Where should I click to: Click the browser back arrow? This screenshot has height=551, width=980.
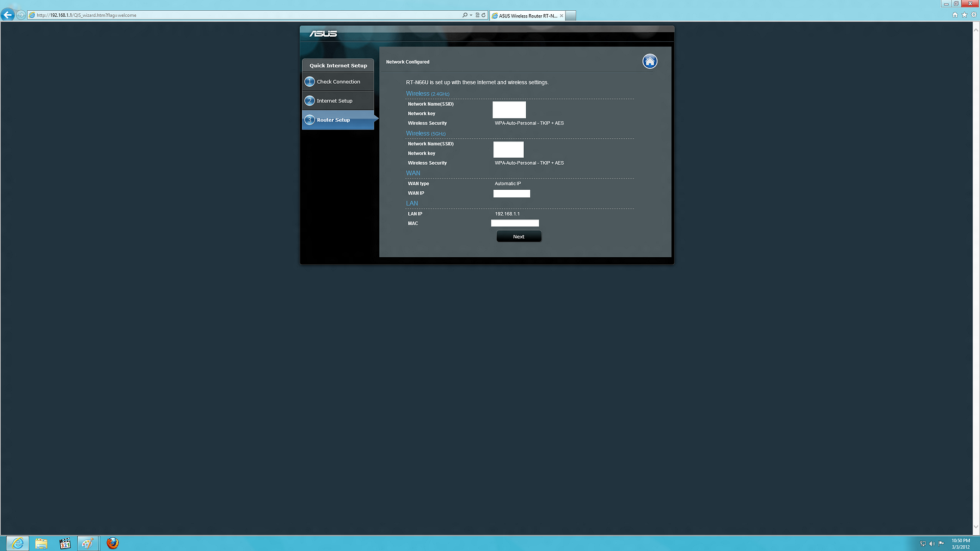[8, 15]
